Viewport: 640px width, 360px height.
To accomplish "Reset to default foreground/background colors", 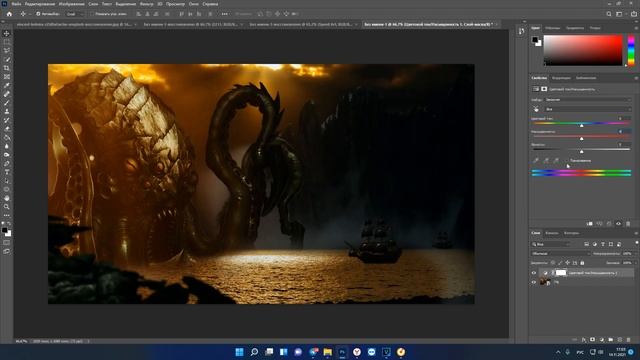I will tap(4, 224).
